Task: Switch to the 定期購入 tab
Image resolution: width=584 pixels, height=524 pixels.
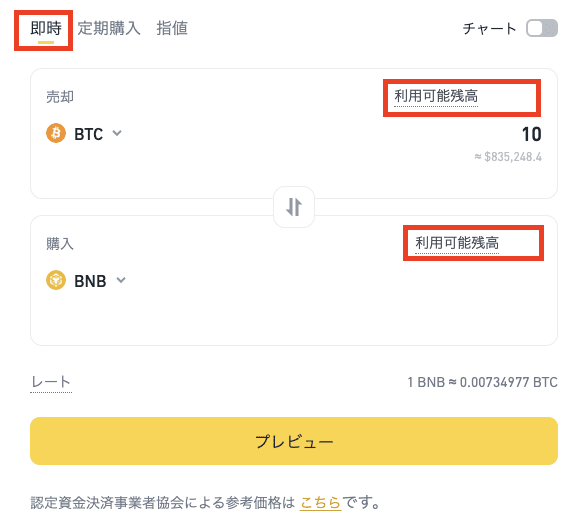Action: pos(109,29)
